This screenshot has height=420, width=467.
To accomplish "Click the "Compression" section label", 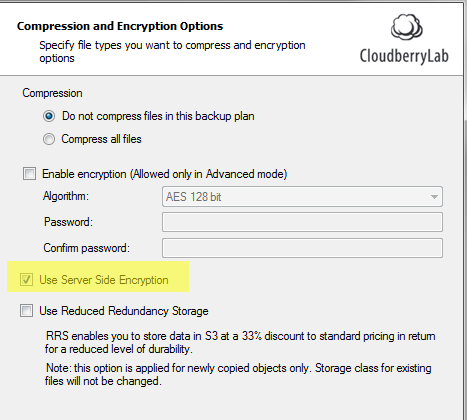I will click(x=52, y=93).
